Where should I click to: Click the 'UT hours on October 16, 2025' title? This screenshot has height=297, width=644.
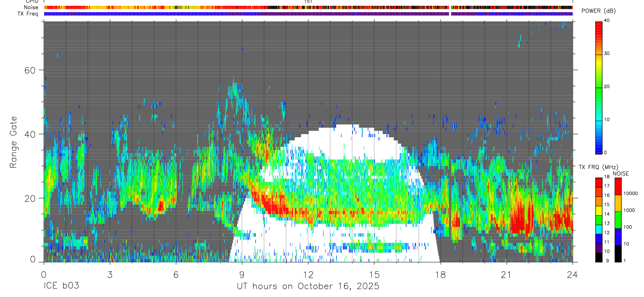[x=308, y=287]
